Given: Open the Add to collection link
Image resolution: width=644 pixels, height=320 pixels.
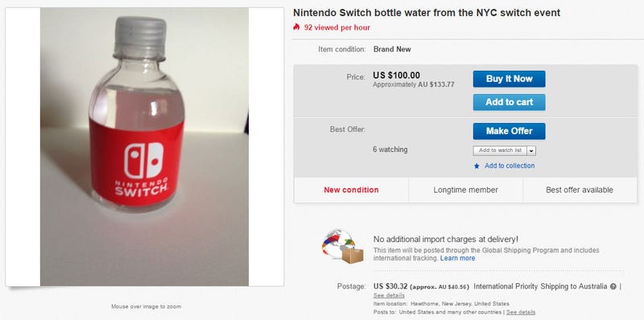Looking at the screenshot, I should click(x=510, y=166).
